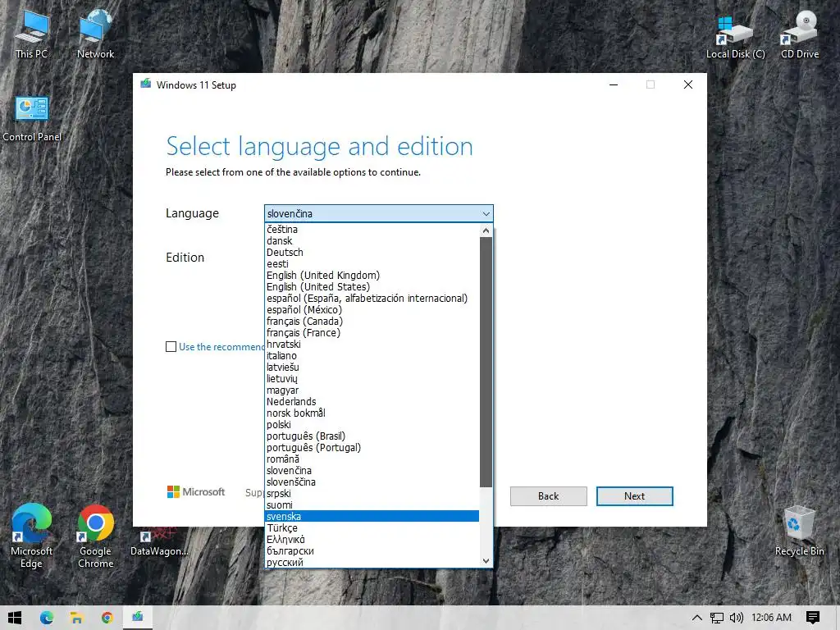Click the language list scrollbar thumb
The image size is (840, 630).
486,362
